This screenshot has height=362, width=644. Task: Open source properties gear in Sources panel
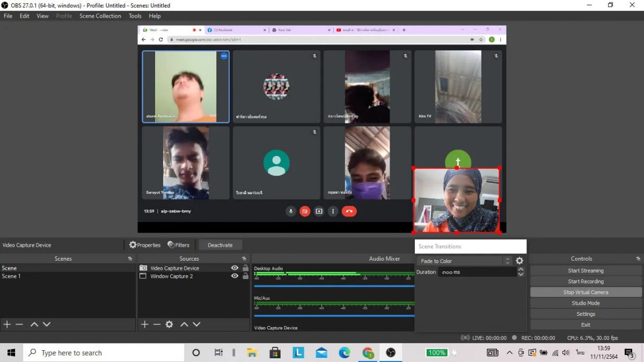click(169, 324)
